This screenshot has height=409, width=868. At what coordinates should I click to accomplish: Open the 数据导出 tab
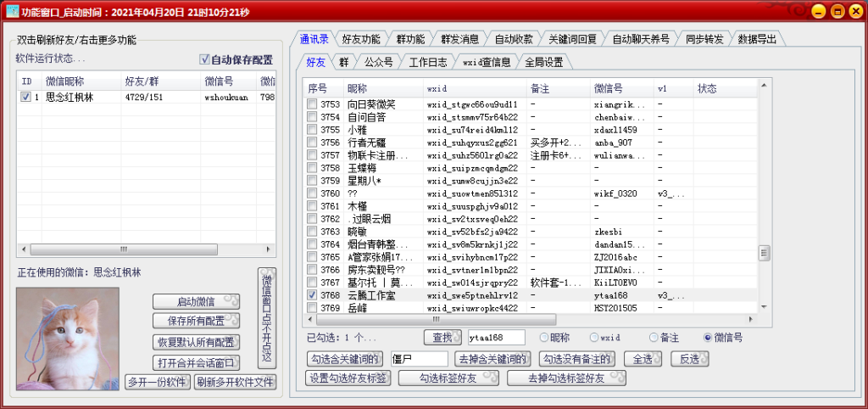(756, 39)
